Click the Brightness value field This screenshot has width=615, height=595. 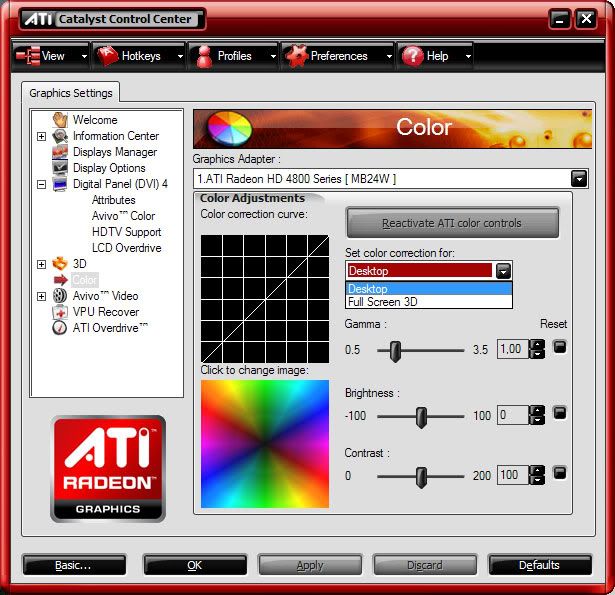tap(513, 415)
